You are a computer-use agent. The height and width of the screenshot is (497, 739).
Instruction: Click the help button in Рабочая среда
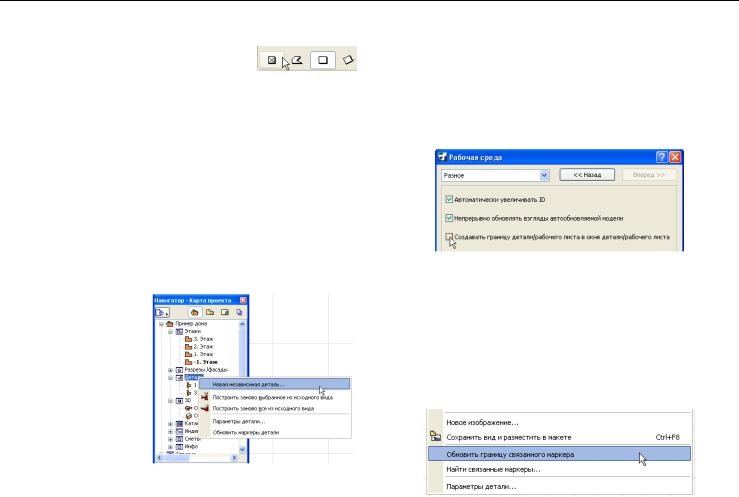662,157
